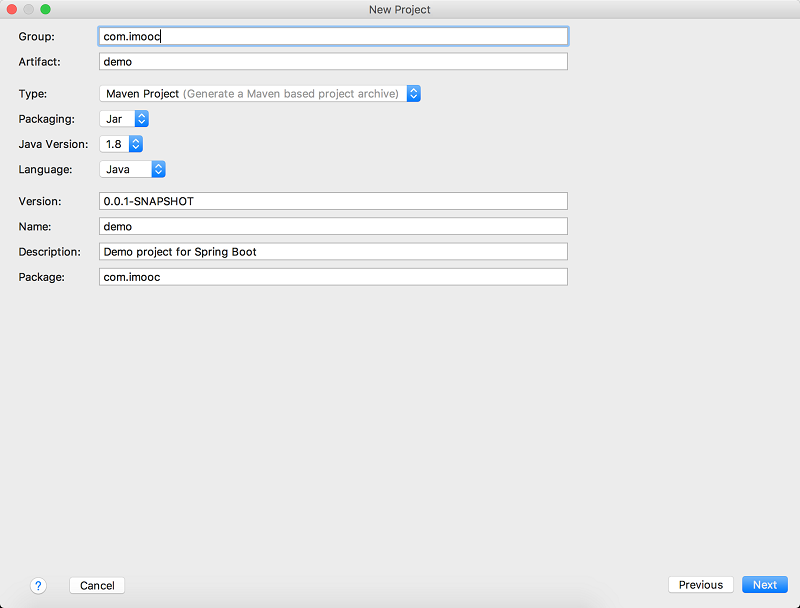This screenshot has height=608, width=800.
Task: Edit the Description field
Action: tap(333, 252)
